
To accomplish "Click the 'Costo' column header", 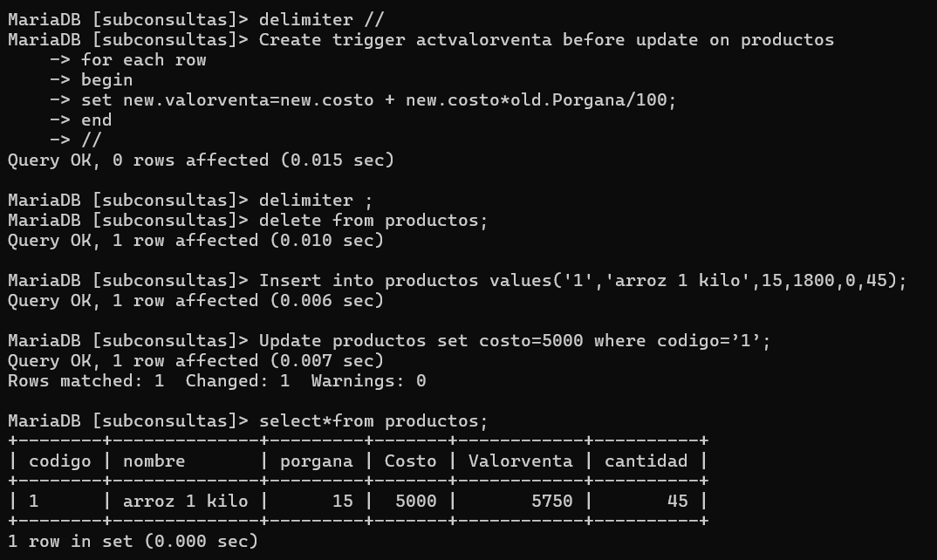I will click(x=410, y=461).
